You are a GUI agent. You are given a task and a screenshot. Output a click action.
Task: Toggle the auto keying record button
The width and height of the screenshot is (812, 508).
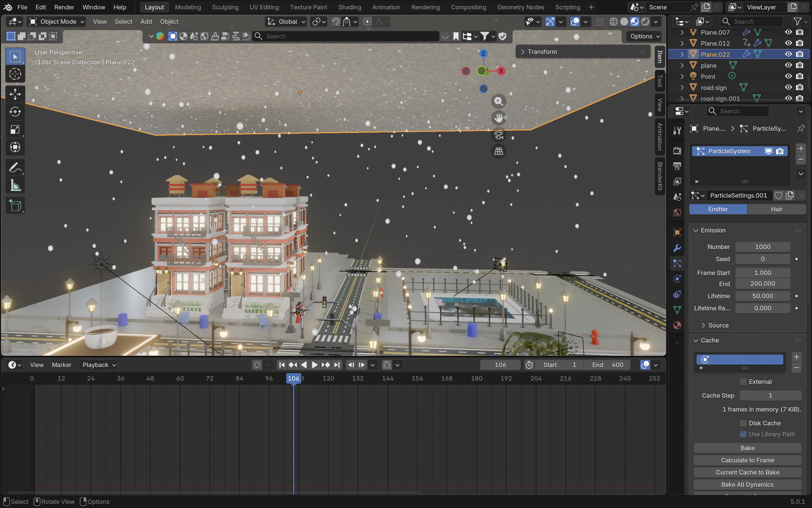pos(257,365)
